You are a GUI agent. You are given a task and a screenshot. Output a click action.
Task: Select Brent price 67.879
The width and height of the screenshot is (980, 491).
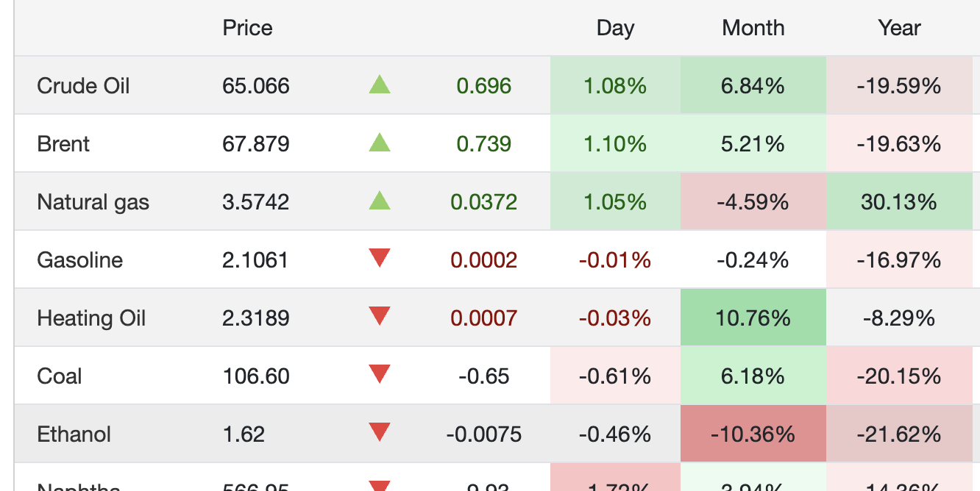(256, 144)
